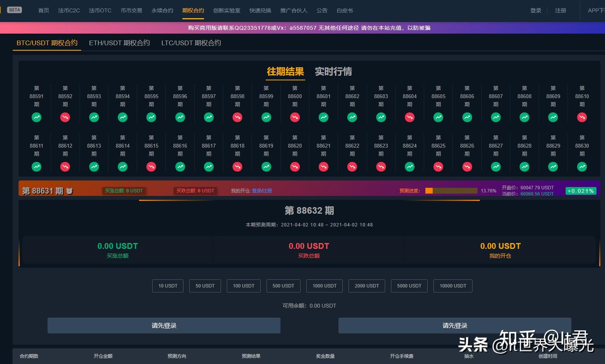Click the purple announcement banner text
605x364 pixels.
point(309,28)
